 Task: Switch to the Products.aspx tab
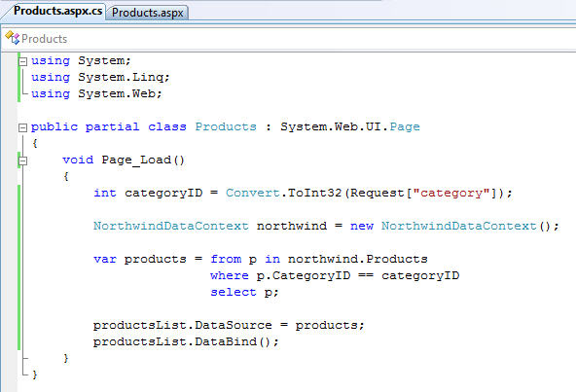point(147,13)
